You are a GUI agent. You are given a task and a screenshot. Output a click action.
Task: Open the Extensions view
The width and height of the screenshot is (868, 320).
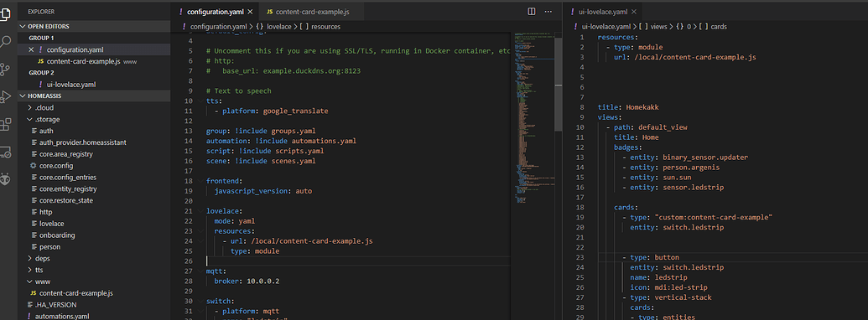(x=6, y=124)
